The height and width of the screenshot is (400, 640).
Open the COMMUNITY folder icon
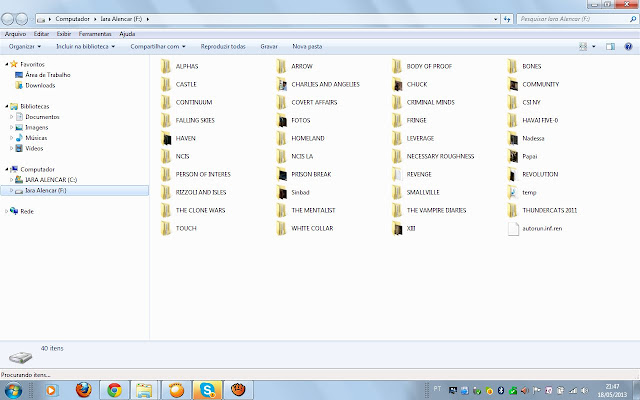[513, 84]
